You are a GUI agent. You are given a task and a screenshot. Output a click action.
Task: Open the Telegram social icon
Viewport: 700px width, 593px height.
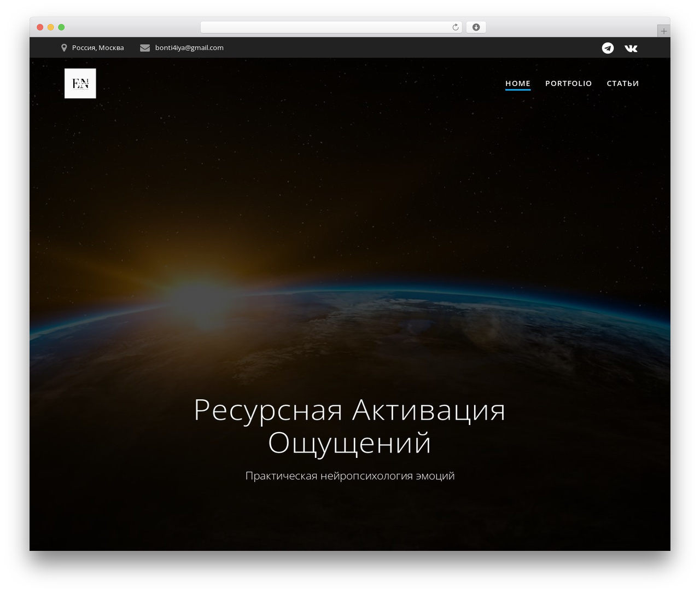click(x=608, y=48)
